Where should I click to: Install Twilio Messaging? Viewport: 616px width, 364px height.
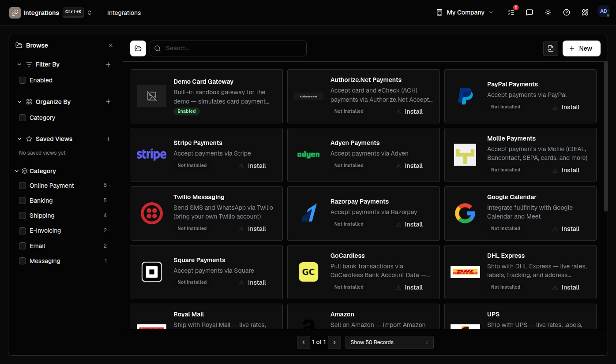[253, 229]
